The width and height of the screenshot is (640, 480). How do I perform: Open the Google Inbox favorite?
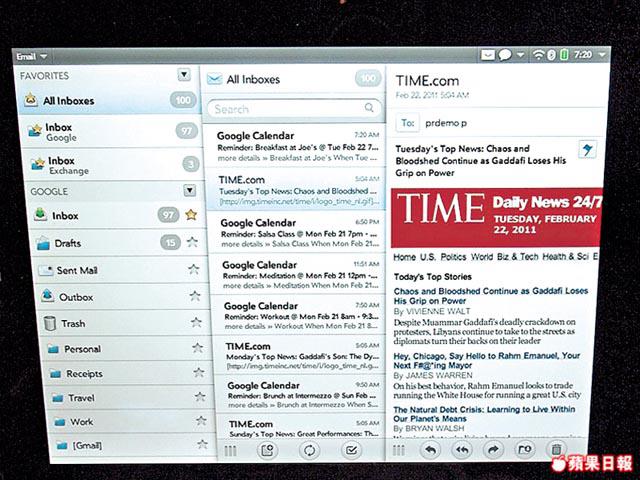coord(111,132)
